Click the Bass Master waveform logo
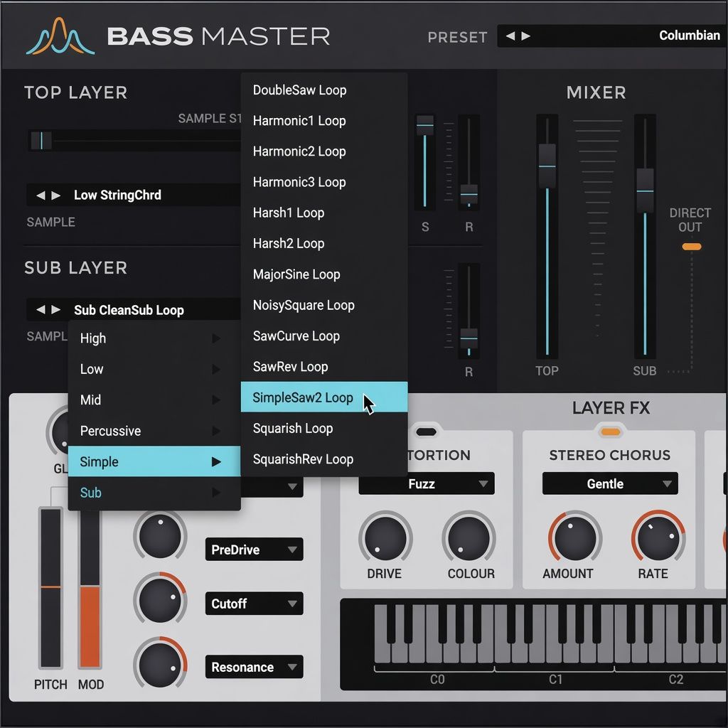The height and width of the screenshot is (728, 728). click(x=60, y=36)
